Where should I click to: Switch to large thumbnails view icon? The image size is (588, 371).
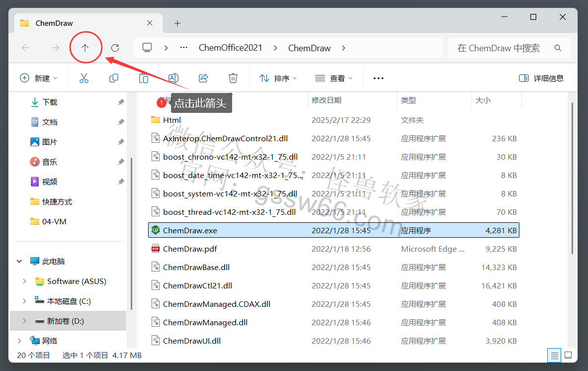[x=568, y=355]
